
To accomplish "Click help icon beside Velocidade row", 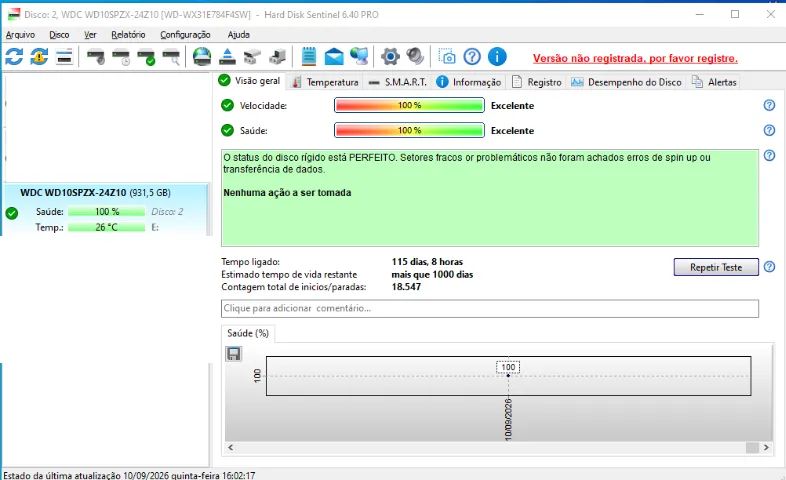I will (769, 105).
